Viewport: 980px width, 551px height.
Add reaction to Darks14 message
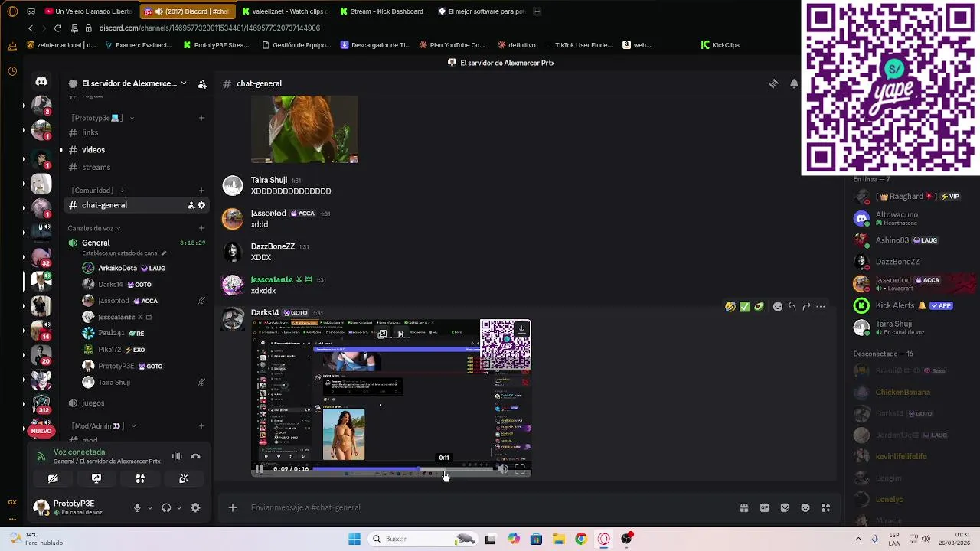[x=778, y=307]
